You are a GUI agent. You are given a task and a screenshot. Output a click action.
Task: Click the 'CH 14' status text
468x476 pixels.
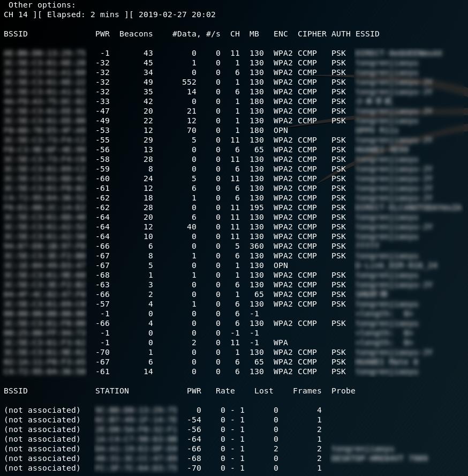pos(16,14)
